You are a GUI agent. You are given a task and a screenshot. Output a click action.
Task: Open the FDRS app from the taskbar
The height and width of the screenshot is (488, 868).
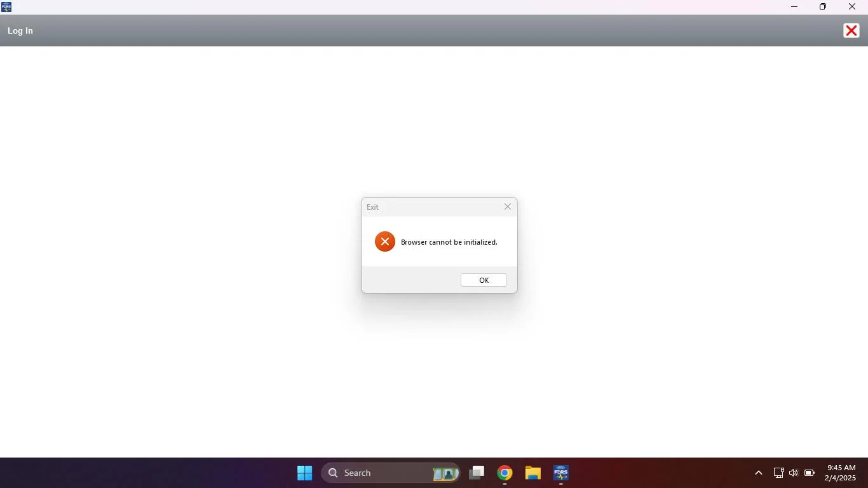560,473
